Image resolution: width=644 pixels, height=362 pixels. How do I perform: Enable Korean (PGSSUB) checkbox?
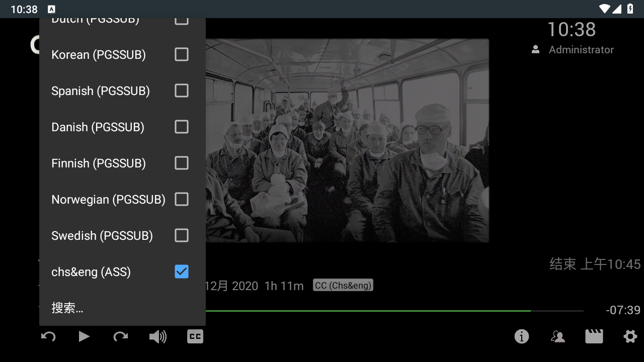182,54
